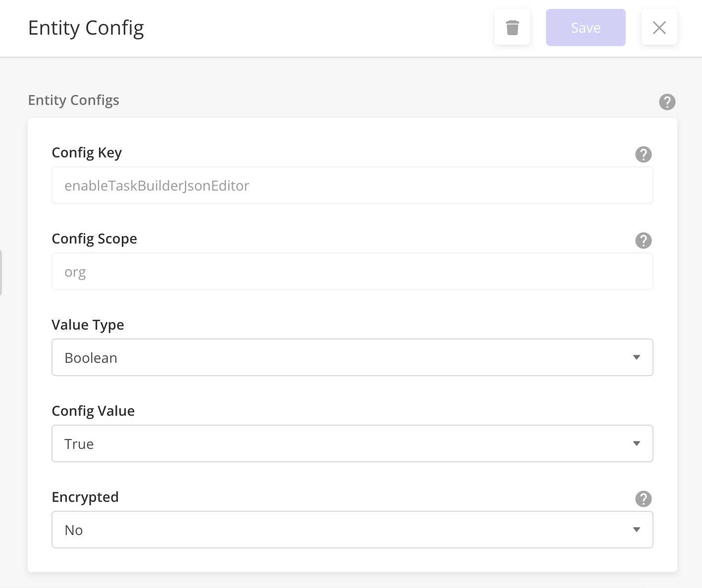Click the Value Type label

[88, 325]
